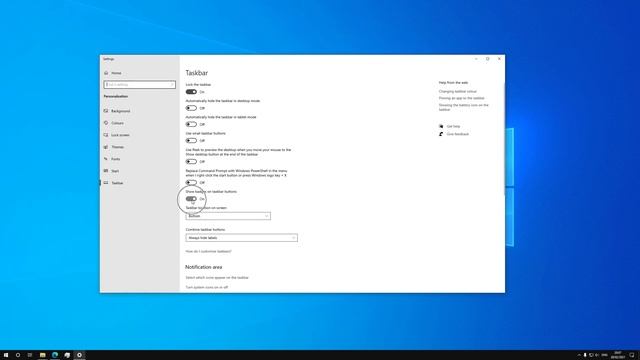
Task: Click the input language indicator in tray
Action: coord(604,355)
